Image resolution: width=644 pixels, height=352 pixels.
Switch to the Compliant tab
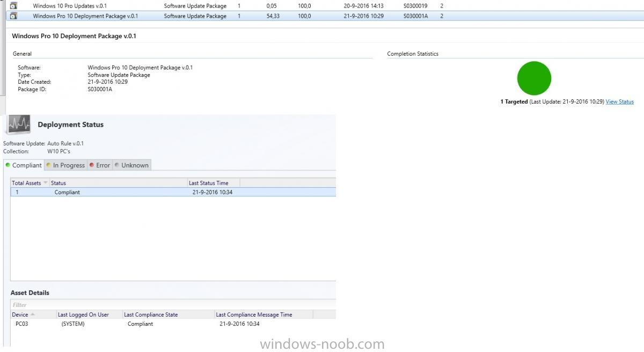(x=24, y=165)
